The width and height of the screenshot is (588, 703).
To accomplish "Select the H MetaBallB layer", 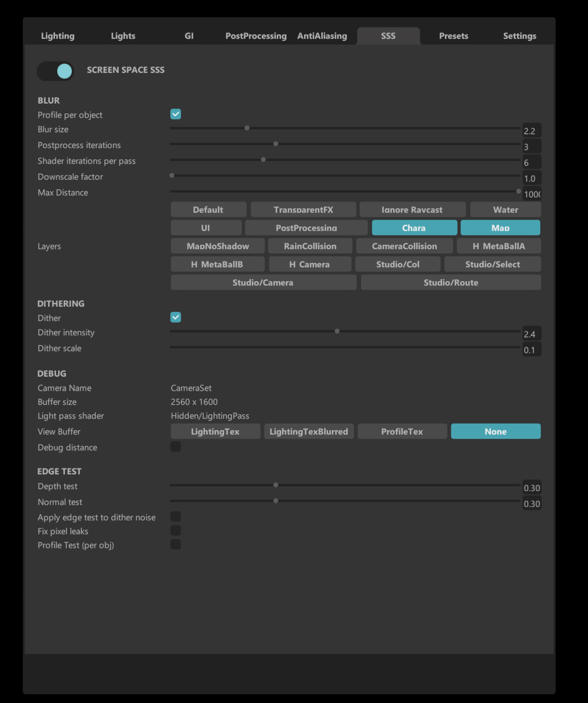I will (217, 264).
